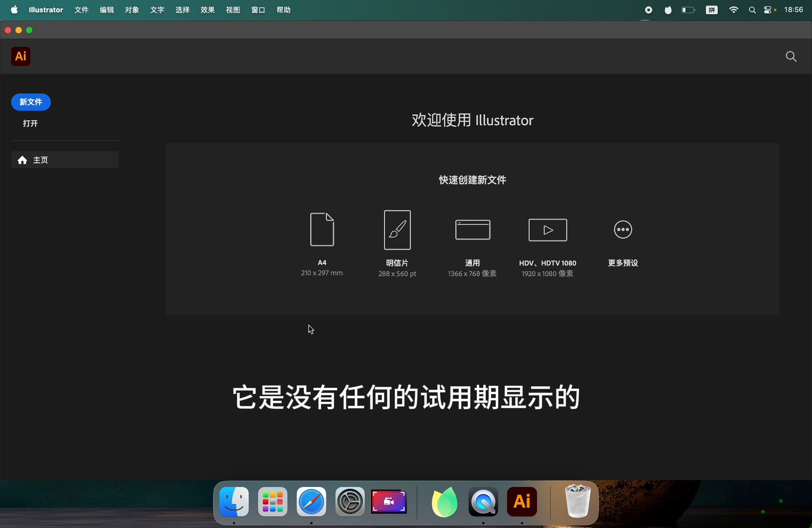The width and height of the screenshot is (812, 528).
Task: Open System Preferences from the Dock
Action: 350,502
